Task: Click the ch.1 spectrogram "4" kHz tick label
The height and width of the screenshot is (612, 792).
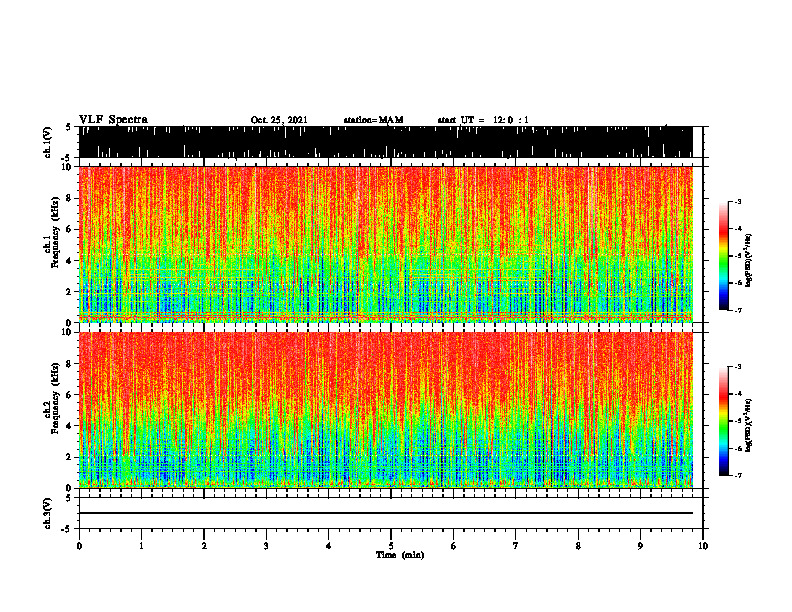Action: [x=69, y=261]
